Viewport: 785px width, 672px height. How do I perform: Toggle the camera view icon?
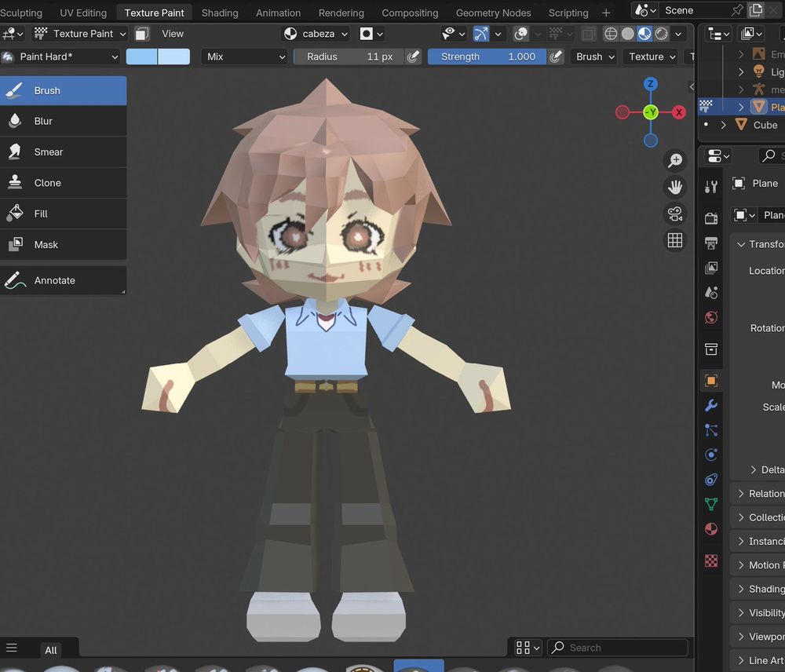pos(675,214)
